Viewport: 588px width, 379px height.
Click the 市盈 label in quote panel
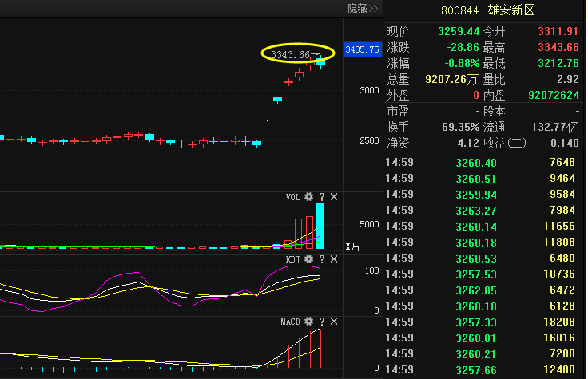click(x=398, y=111)
